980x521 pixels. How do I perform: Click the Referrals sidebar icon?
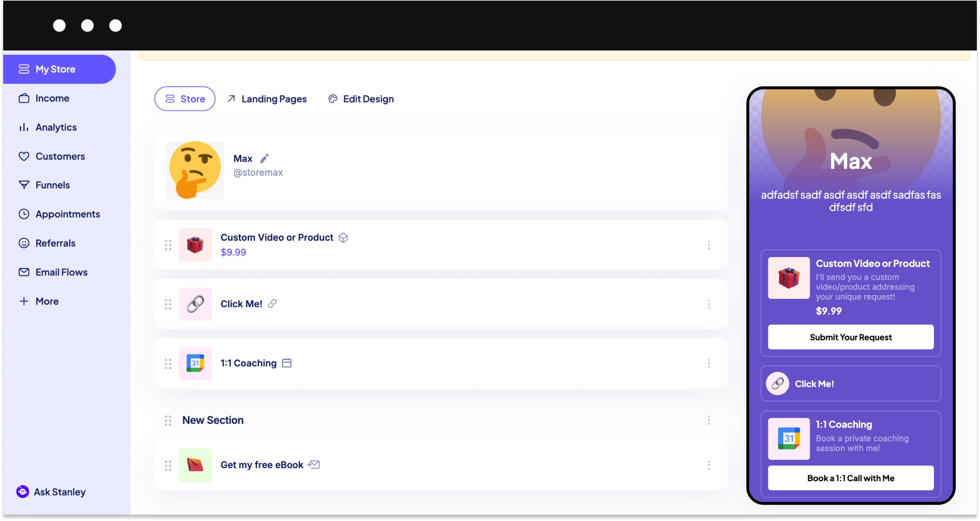[24, 242]
